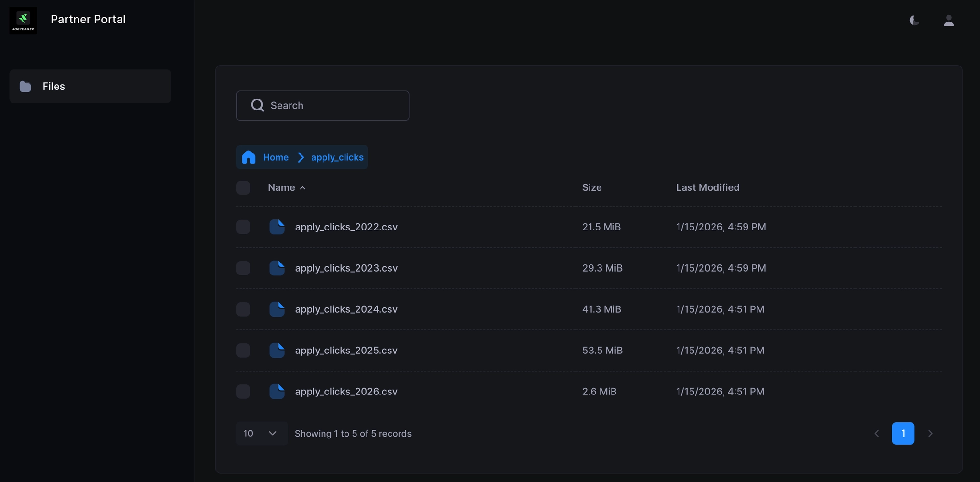Click the Home breadcrumb house icon
Image resolution: width=980 pixels, height=482 pixels.
click(x=248, y=157)
